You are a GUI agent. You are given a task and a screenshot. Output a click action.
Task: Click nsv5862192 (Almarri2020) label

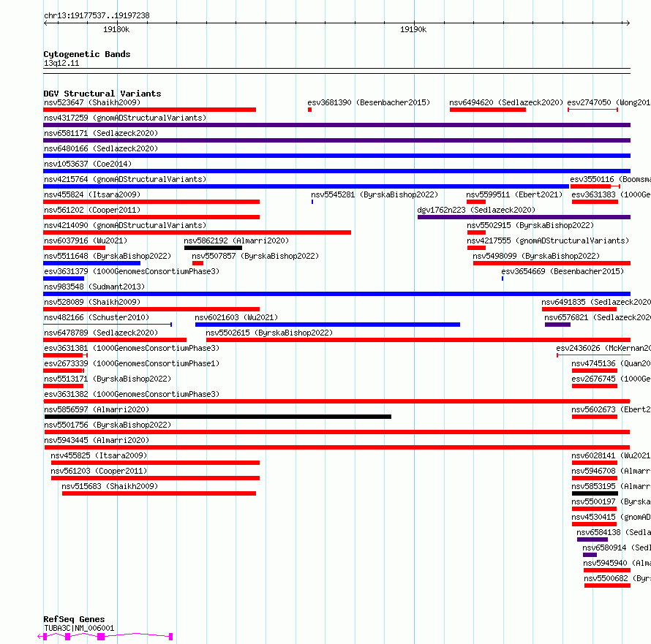pyautogui.click(x=236, y=240)
